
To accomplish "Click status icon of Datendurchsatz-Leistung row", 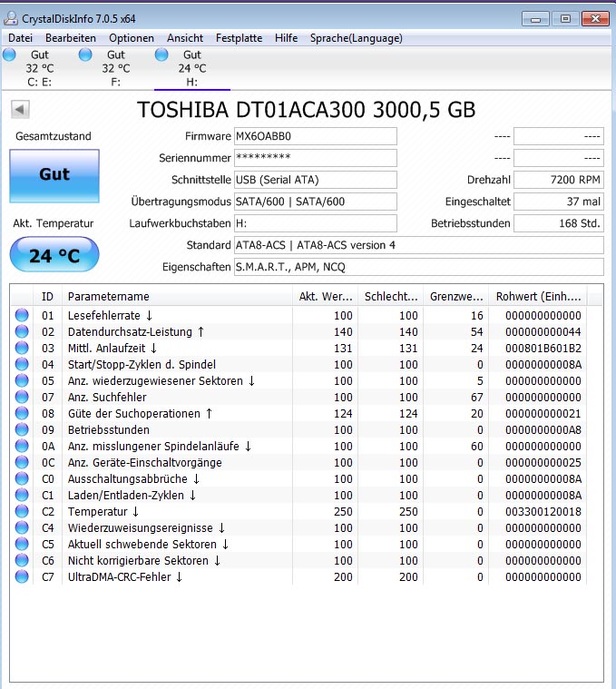I will (22, 331).
